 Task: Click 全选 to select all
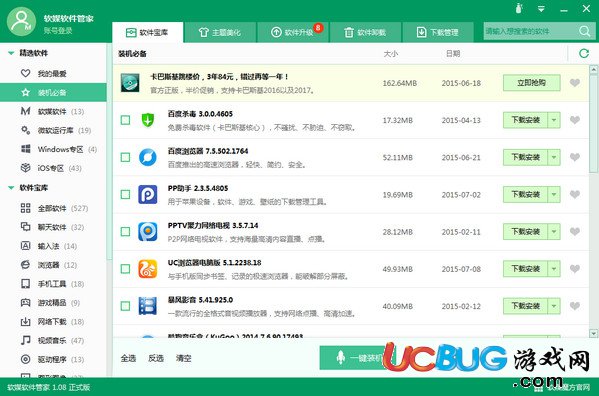click(128, 358)
